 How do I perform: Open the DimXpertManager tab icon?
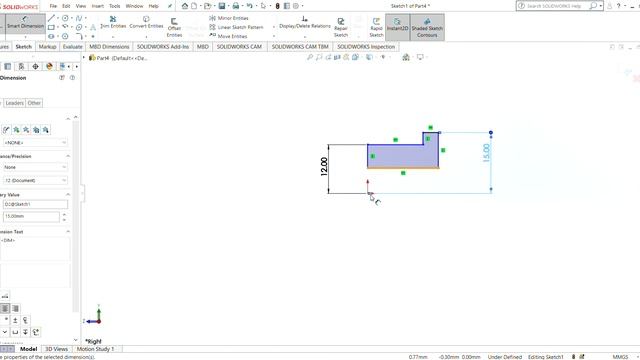pyautogui.click(x=36, y=66)
